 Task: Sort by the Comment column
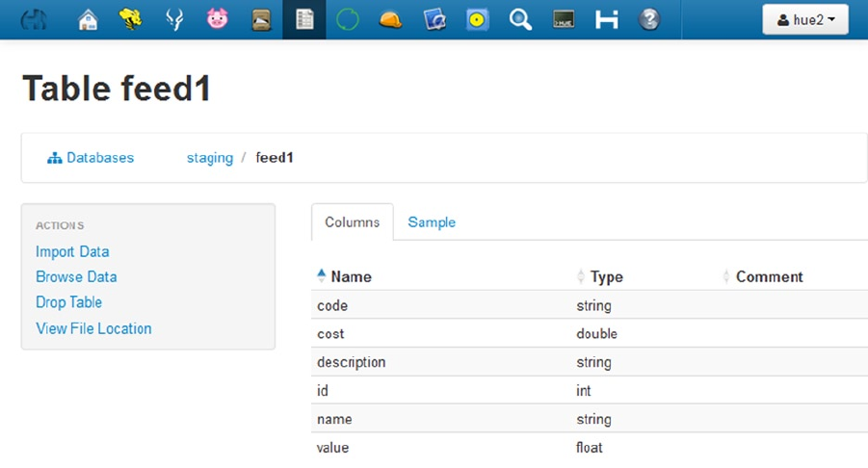pyautogui.click(x=769, y=276)
